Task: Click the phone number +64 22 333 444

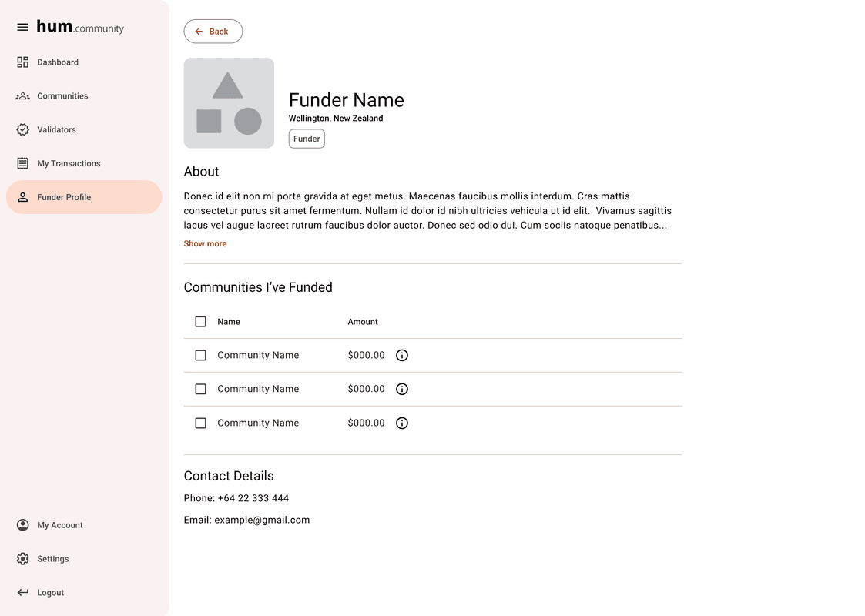Action: (253, 498)
